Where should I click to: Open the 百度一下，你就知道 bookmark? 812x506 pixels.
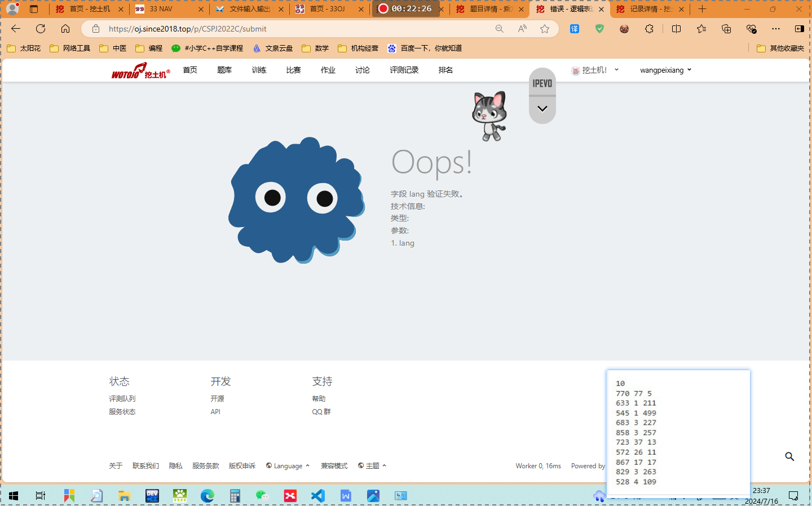tap(425, 48)
